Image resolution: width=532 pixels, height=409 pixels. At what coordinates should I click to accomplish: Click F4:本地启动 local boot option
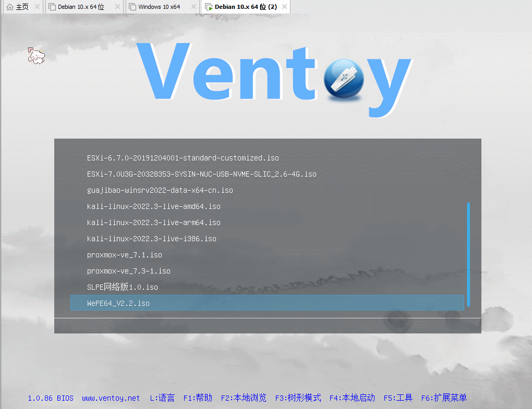pos(352,398)
